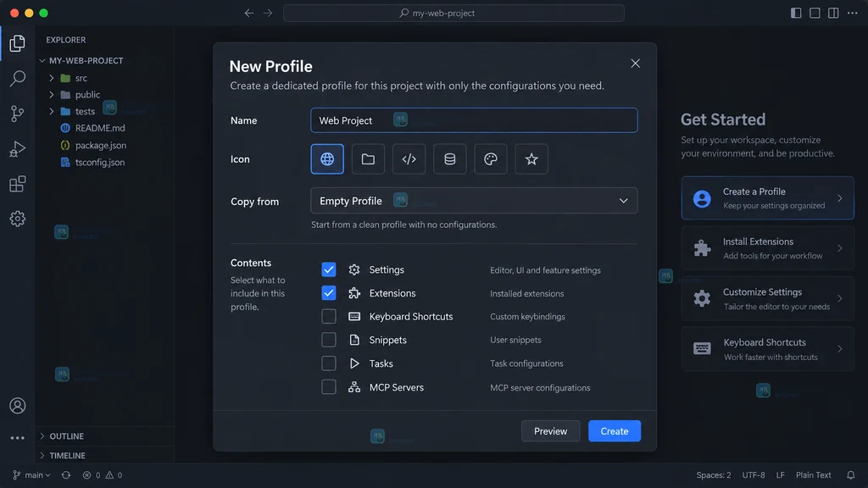Uncheck the Extensions checkbox
The height and width of the screenshot is (488, 868).
329,292
